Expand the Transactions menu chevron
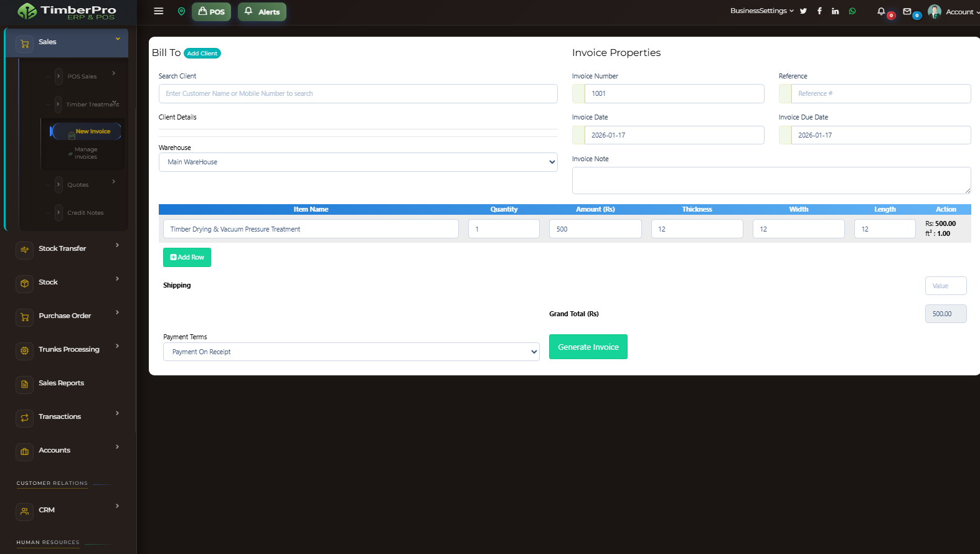Viewport: 980px width, 554px height. pos(117,413)
